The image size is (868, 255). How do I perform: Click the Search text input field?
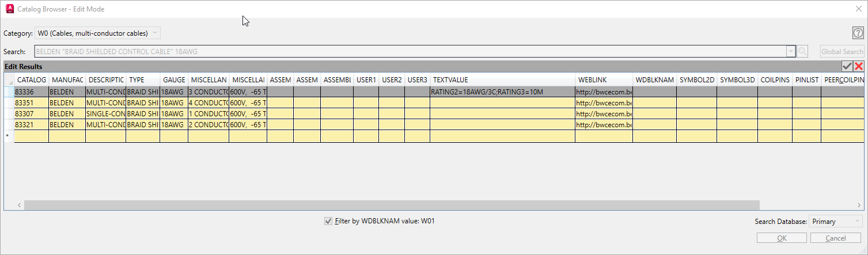pyautogui.click(x=410, y=52)
